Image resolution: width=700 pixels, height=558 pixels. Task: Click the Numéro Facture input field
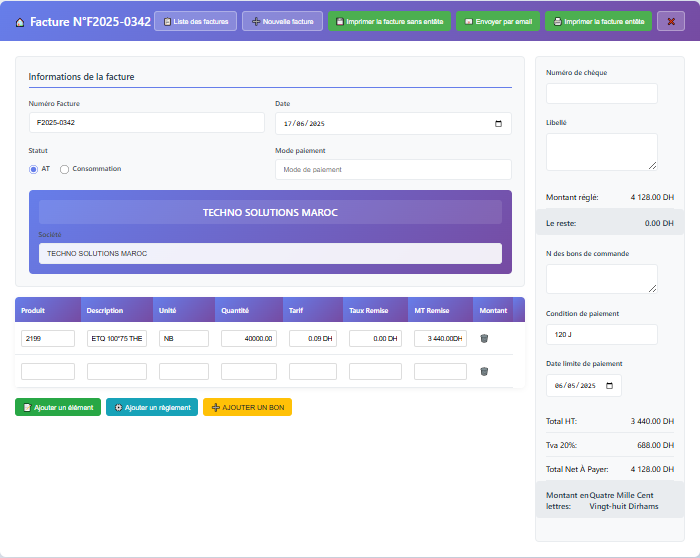147,122
